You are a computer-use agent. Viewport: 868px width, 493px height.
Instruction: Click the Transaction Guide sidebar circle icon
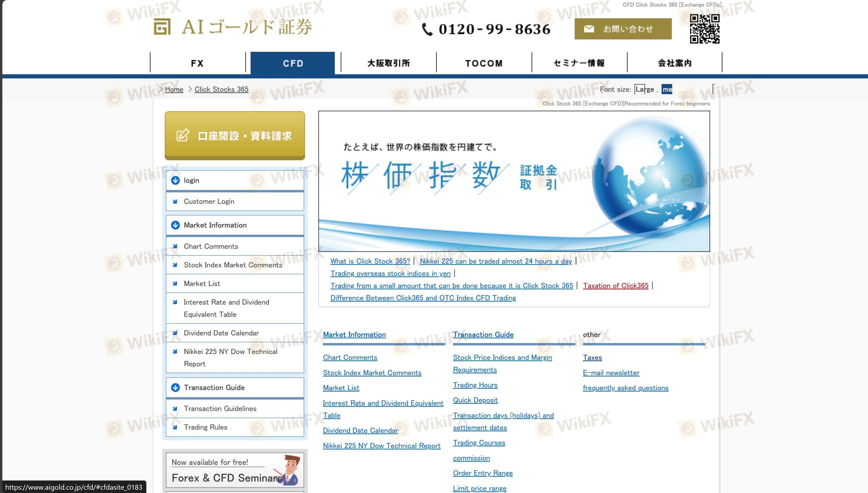tap(175, 388)
